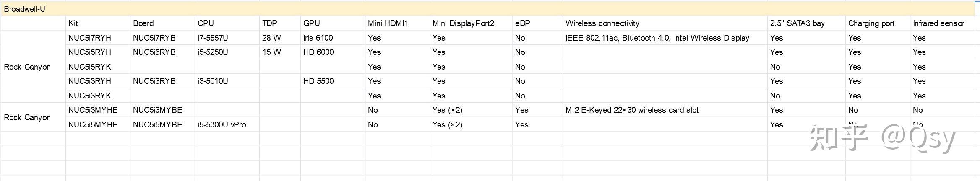The image size is (980, 181).
Task: Click the Iris 6100 GPU cell
Action: click(318, 38)
